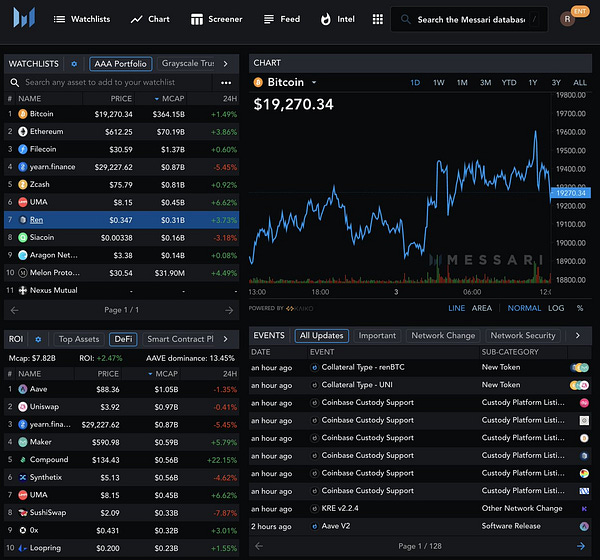Click the Zcash coin icon
The width and height of the screenshot is (600, 560).
click(x=23, y=184)
